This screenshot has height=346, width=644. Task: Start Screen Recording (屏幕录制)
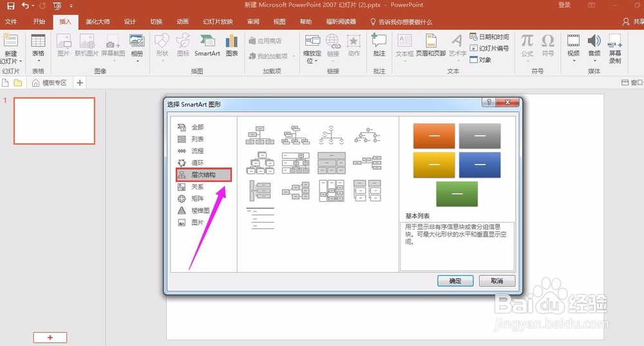click(615, 49)
